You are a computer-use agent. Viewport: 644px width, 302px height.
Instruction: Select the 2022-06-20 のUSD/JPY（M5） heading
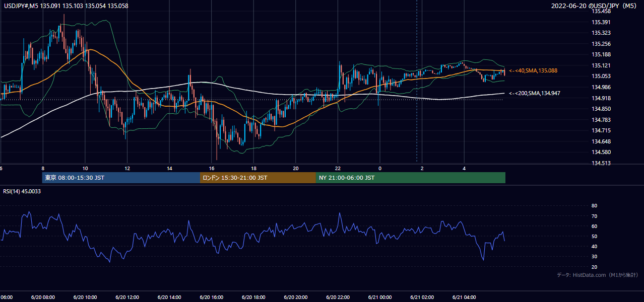595,6
